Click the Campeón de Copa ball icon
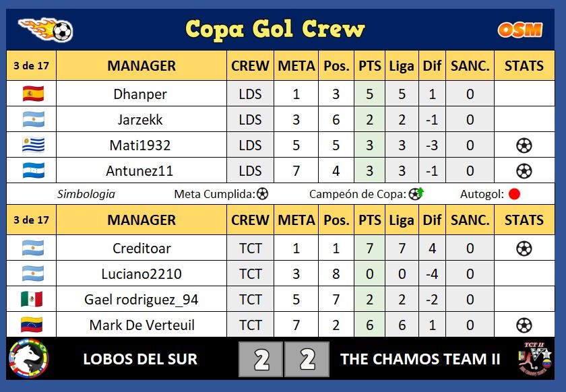566x392 pixels. click(x=416, y=194)
